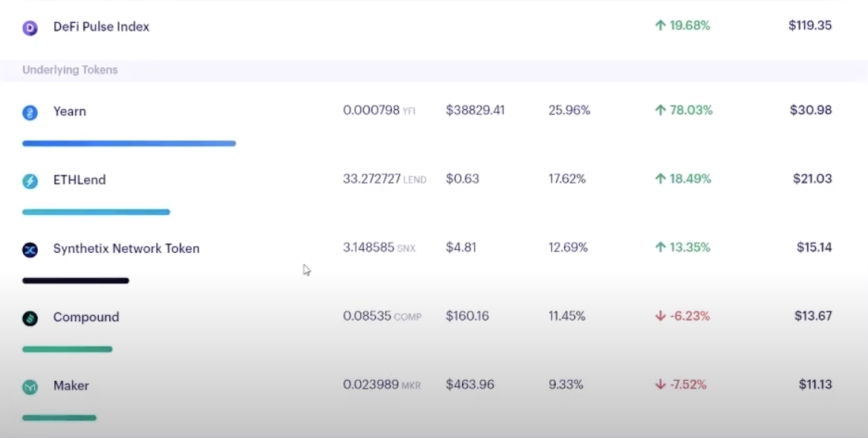Click the -6.23% Compound change value
The width and height of the screenshot is (868, 438).
tap(690, 316)
